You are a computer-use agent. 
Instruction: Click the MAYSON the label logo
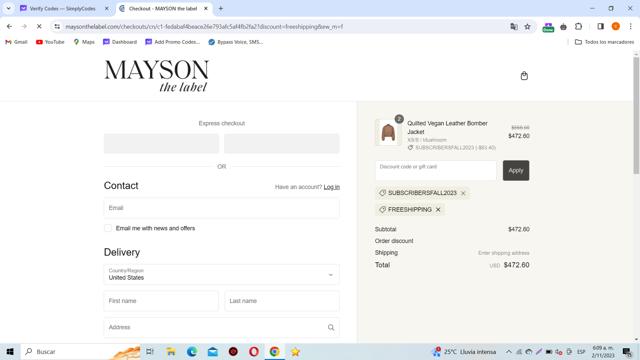[156, 76]
